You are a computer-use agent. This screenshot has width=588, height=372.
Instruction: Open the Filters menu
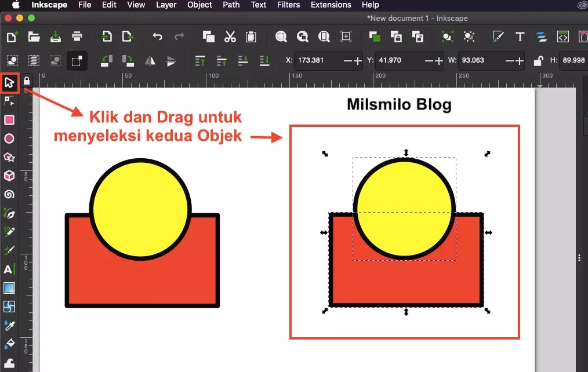(288, 5)
